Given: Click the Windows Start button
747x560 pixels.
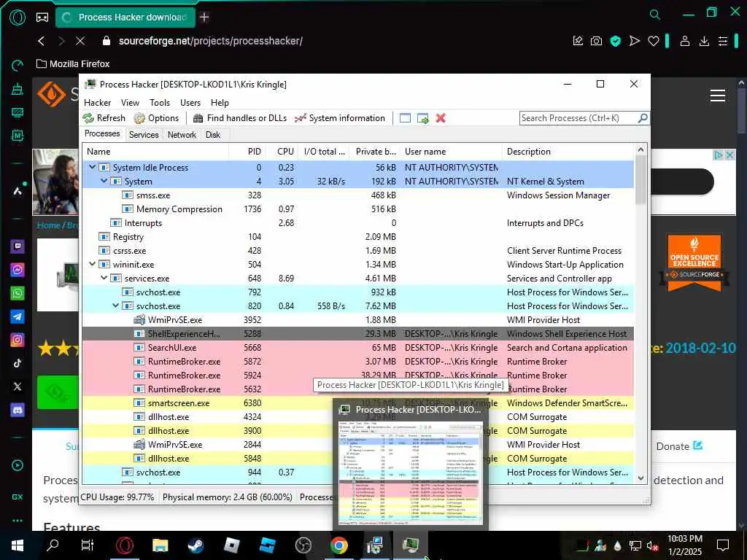Looking at the screenshot, I should (x=18, y=545).
